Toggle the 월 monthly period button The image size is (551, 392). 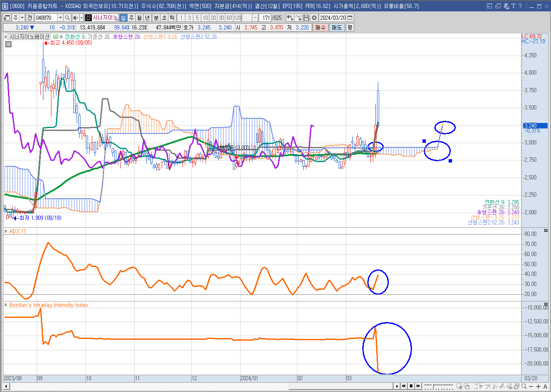pyautogui.click(x=139, y=18)
